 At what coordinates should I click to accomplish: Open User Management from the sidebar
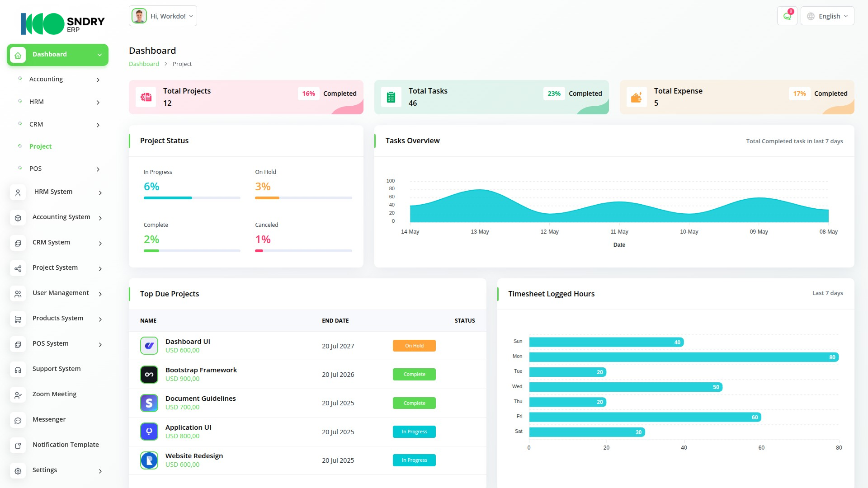[x=60, y=293]
